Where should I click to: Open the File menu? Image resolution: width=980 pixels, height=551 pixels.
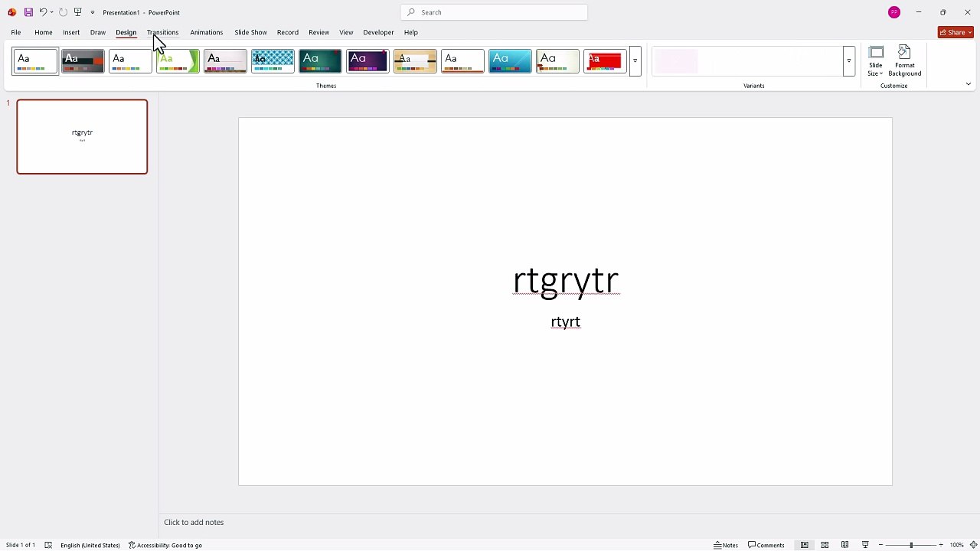point(15,32)
